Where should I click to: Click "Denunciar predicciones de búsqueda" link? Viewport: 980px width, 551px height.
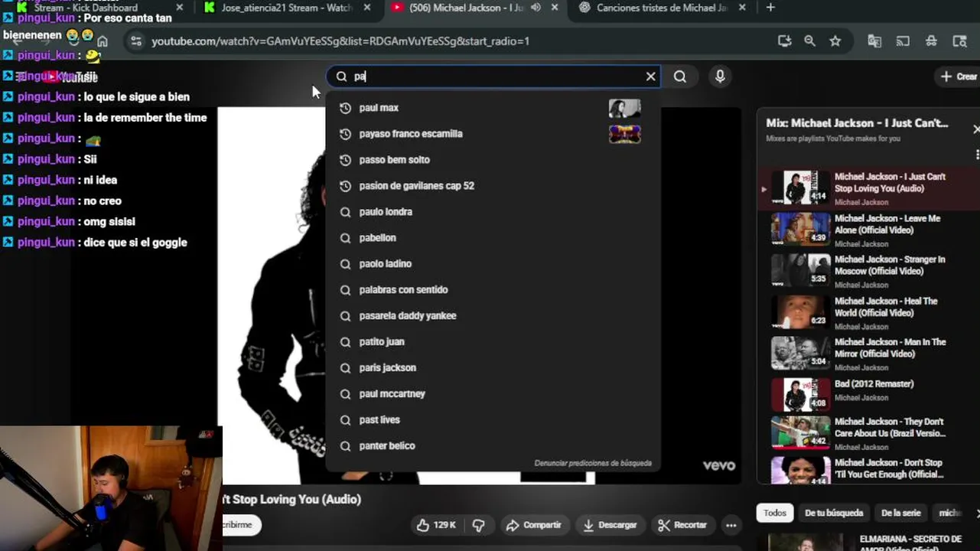point(593,463)
